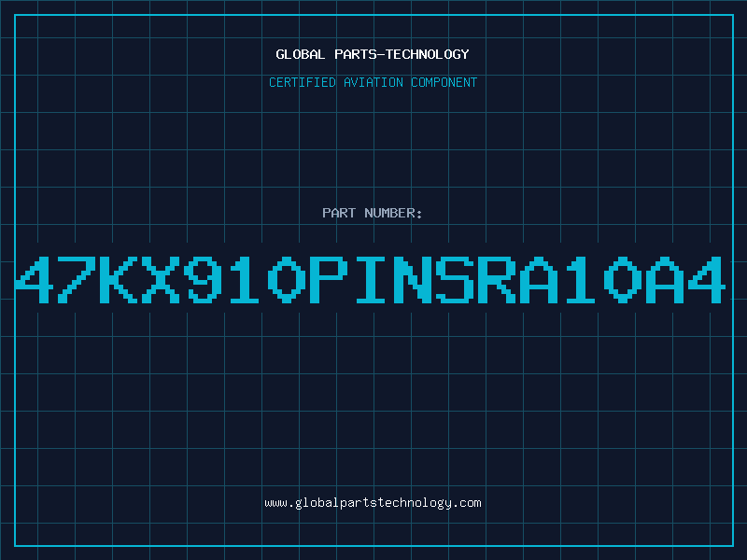The image size is (747, 560).
Task: Click the letter I in the part number
Action: (x=371, y=279)
